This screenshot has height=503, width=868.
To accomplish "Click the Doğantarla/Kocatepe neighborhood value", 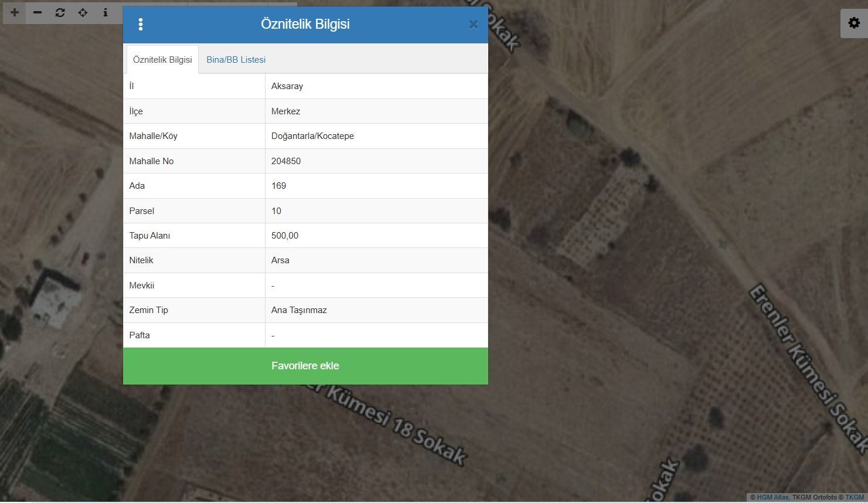I will tap(312, 136).
